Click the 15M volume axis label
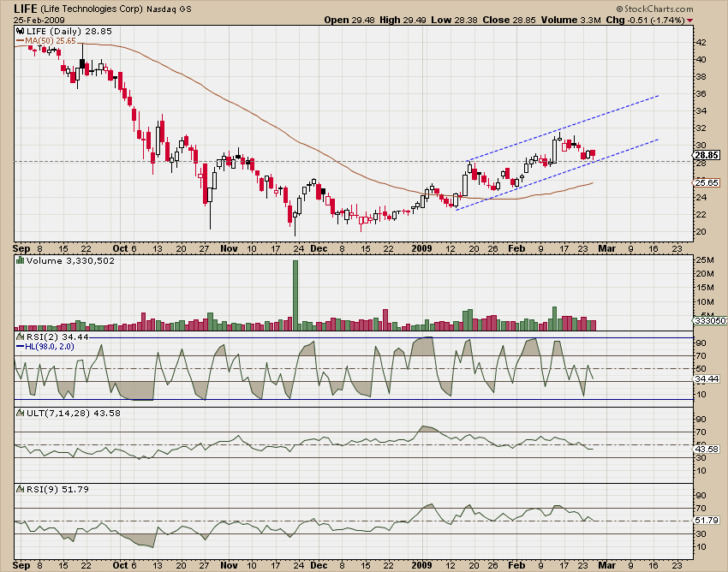 (x=704, y=288)
